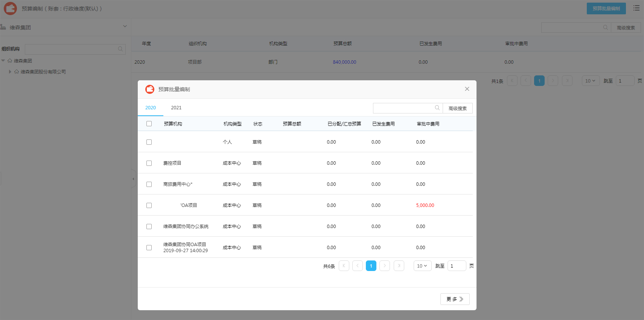Check the 费控项目 row checkbox
Screen dimensions: 644x320
coord(149,163)
